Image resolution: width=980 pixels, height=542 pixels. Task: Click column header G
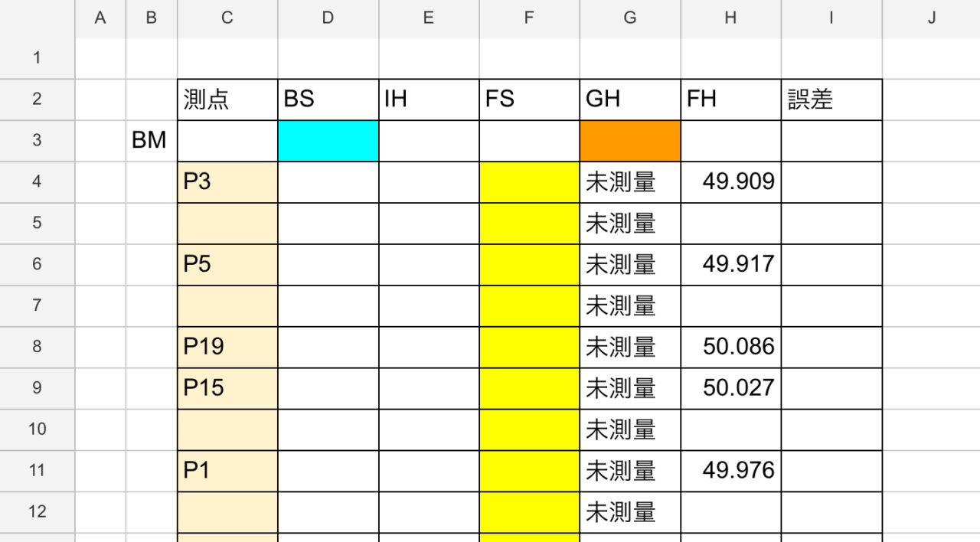pyautogui.click(x=630, y=18)
